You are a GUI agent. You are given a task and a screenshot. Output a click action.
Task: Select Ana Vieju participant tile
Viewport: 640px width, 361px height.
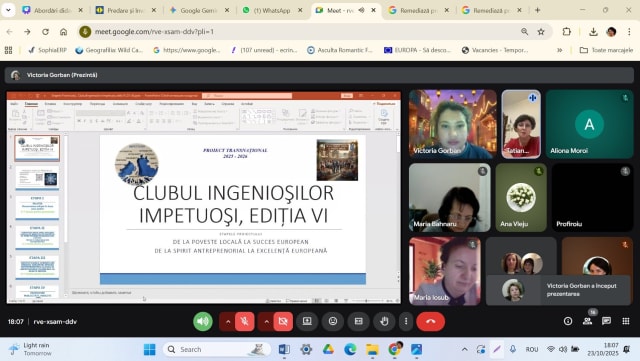pos(521,198)
